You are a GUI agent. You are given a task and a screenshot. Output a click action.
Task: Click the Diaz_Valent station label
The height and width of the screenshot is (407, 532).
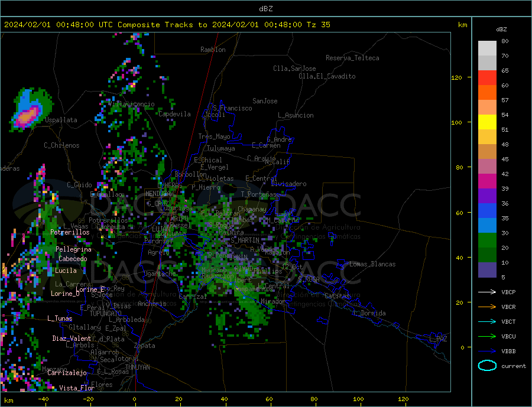pyautogui.click(x=72, y=338)
